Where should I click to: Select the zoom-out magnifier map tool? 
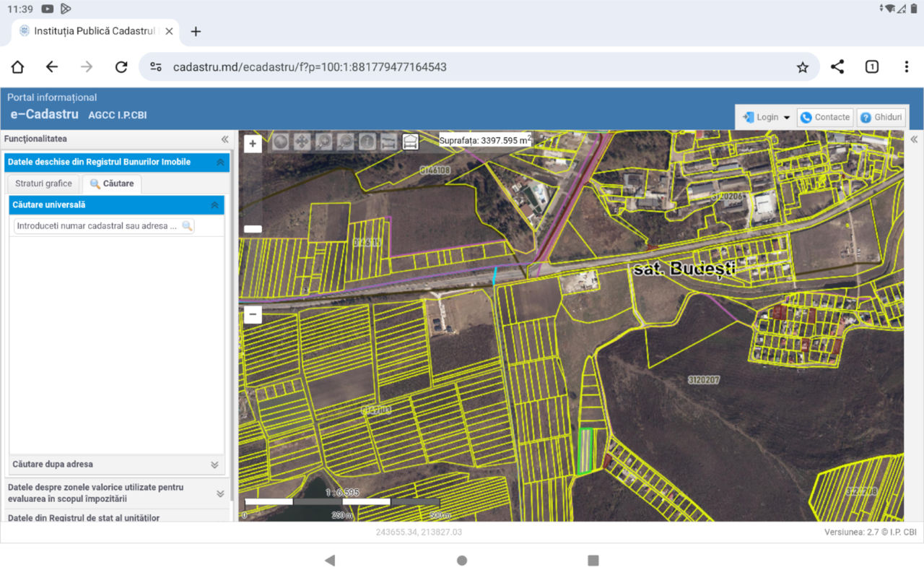(x=345, y=142)
